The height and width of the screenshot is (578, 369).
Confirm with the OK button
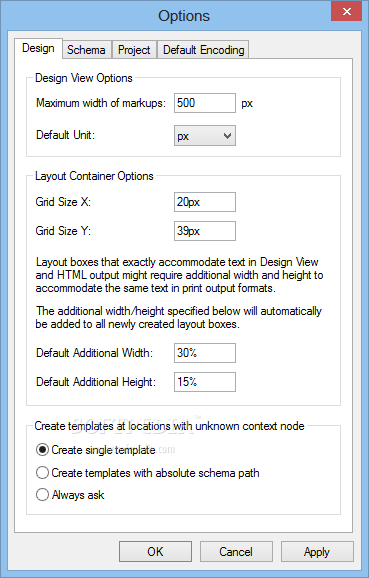pyautogui.click(x=155, y=552)
